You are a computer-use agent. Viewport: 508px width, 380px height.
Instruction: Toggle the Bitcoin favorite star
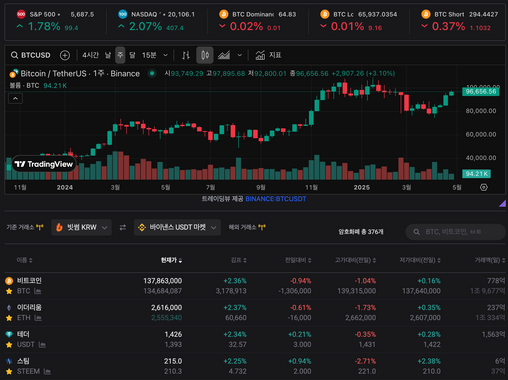pyautogui.click(x=9, y=291)
